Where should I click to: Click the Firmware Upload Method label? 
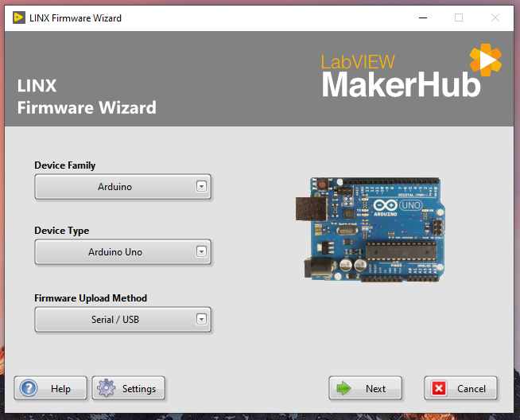click(91, 298)
